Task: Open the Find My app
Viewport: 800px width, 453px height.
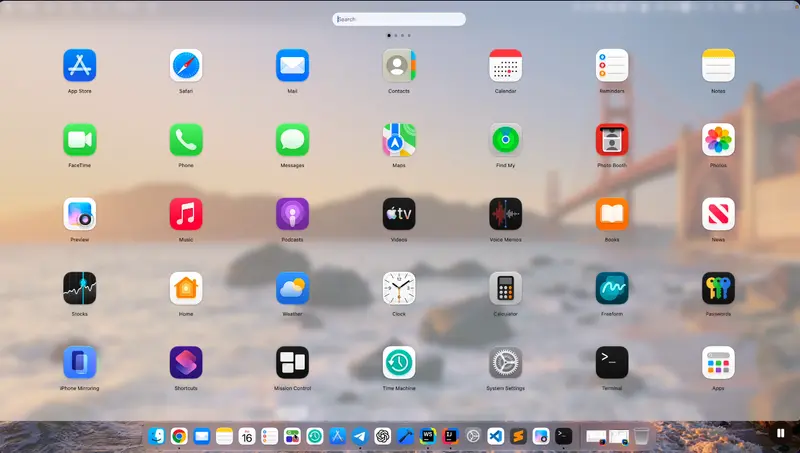Action: tap(505, 140)
